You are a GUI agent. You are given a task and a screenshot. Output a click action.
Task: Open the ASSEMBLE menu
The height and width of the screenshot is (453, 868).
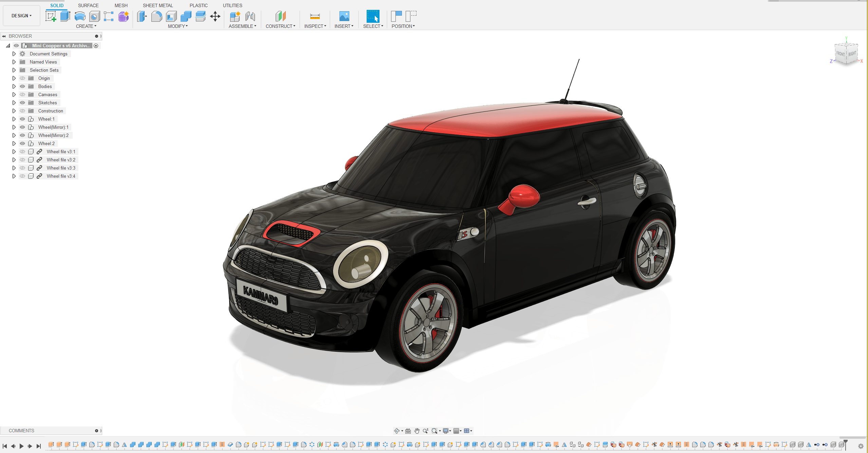[x=242, y=26]
